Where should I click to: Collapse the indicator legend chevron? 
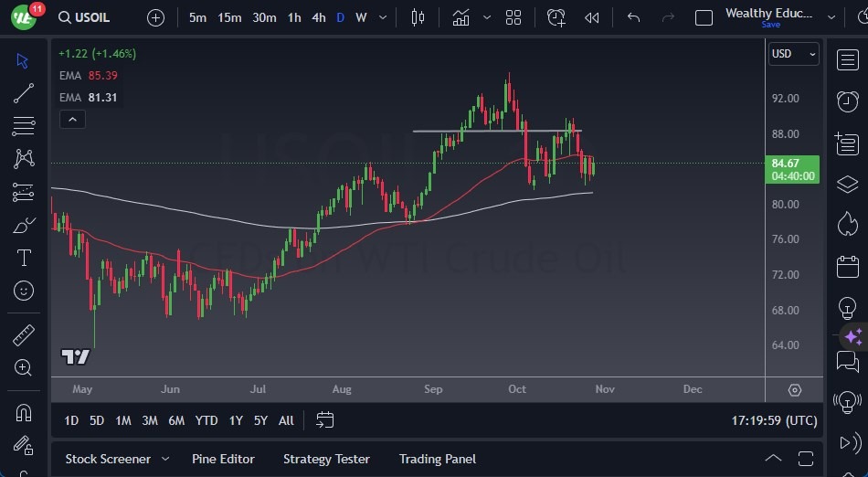tap(71, 119)
